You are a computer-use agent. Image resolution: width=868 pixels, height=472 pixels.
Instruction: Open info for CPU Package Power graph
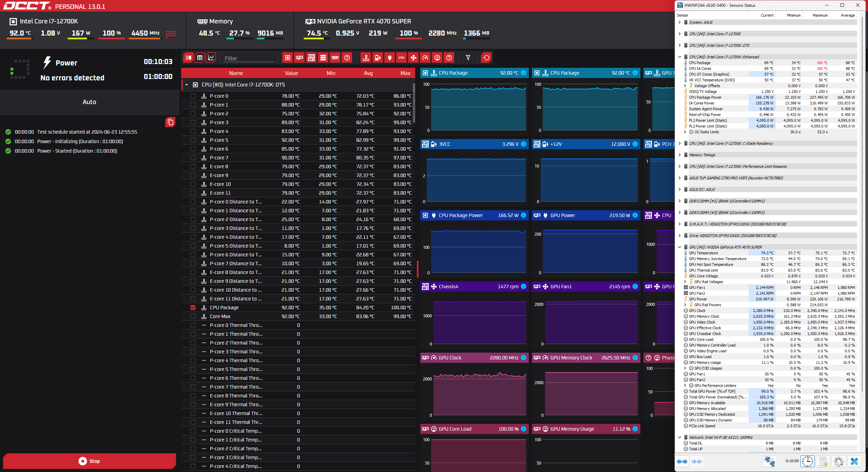pos(523,215)
